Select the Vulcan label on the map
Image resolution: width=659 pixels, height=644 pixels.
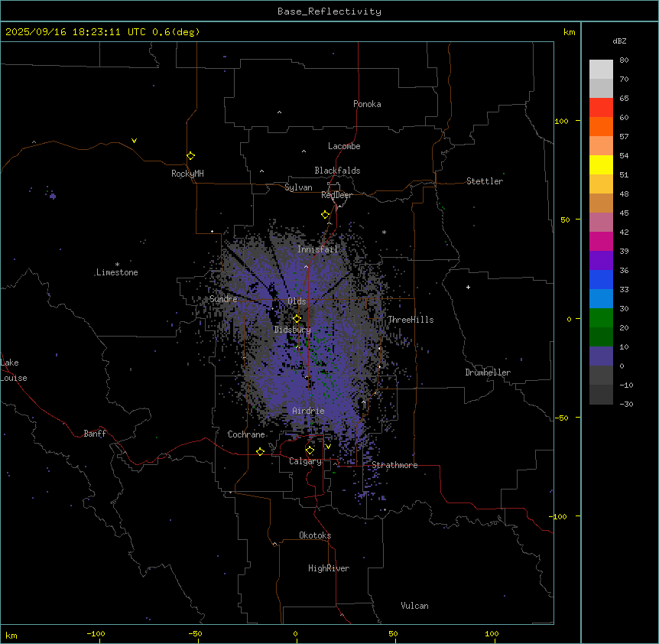(414, 606)
